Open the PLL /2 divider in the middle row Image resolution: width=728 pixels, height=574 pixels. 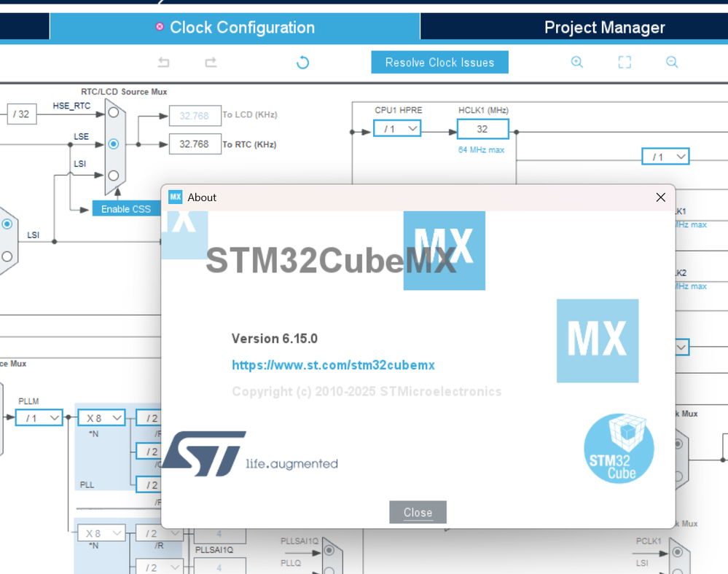(149, 452)
